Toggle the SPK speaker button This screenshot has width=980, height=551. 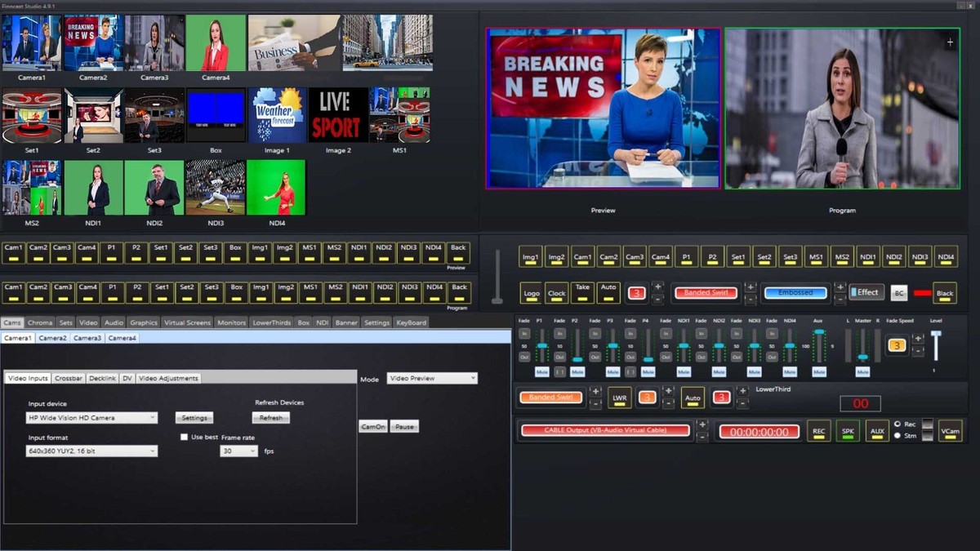848,431
